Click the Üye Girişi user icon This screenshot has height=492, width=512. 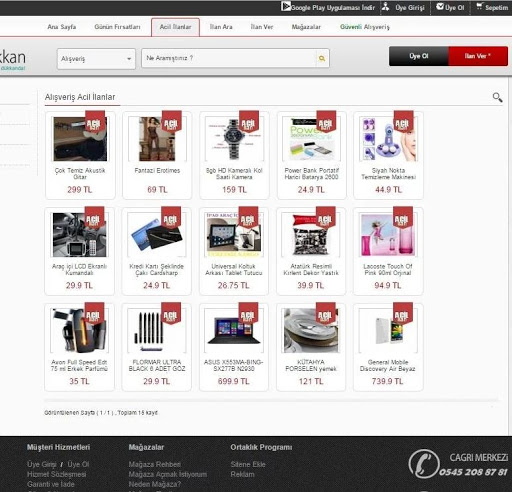(x=385, y=6)
